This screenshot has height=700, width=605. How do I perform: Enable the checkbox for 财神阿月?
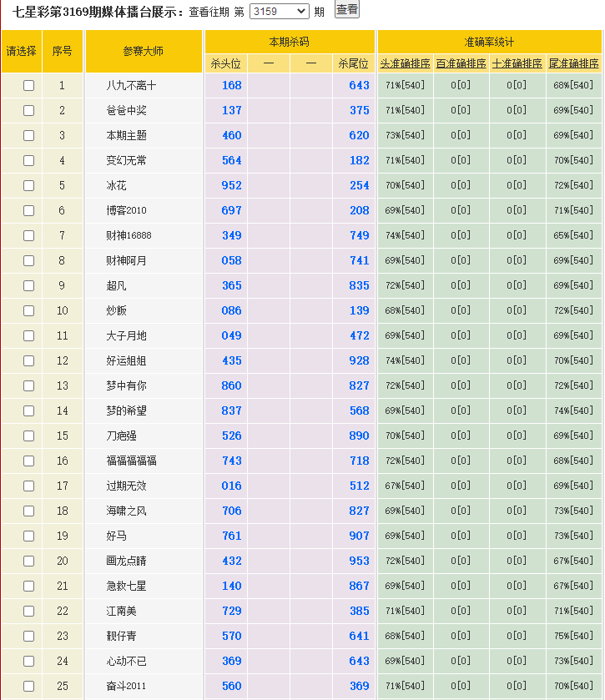(x=29, y=261)
